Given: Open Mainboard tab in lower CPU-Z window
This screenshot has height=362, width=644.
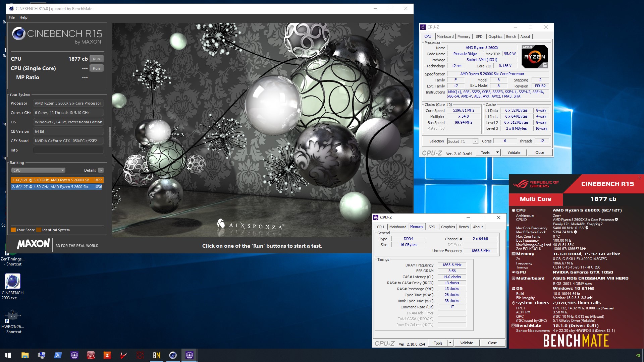Looking at the screenshot, I should [397, 227].
